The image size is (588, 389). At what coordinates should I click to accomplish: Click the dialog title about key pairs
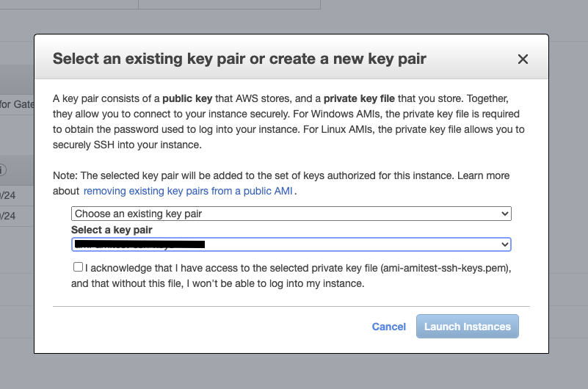click(239, 59)
